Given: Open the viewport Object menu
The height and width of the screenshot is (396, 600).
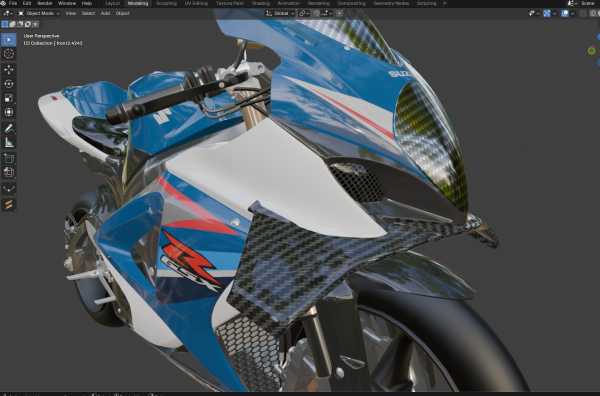Looking at the screenshot, I should pyautogui.click(x=122, y=13).
